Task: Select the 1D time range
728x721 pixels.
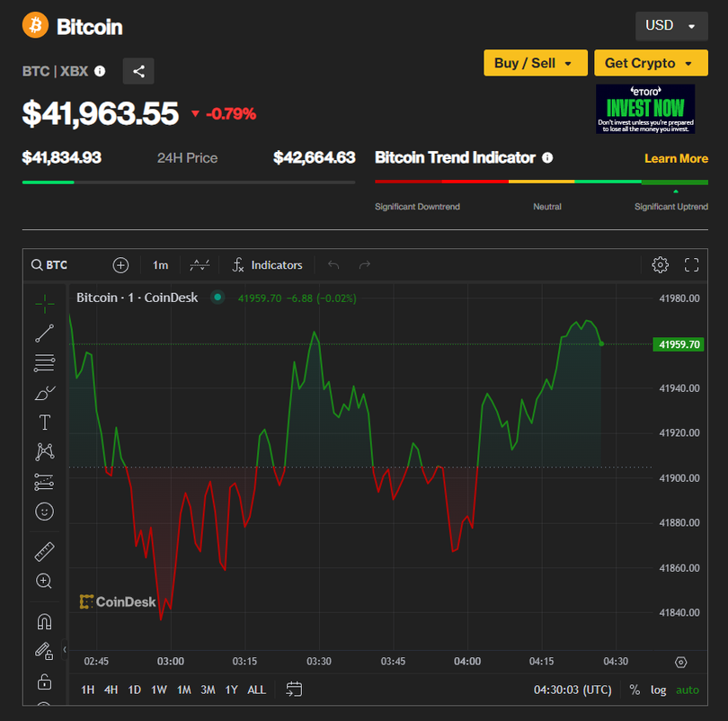Action: pos(134,690)
